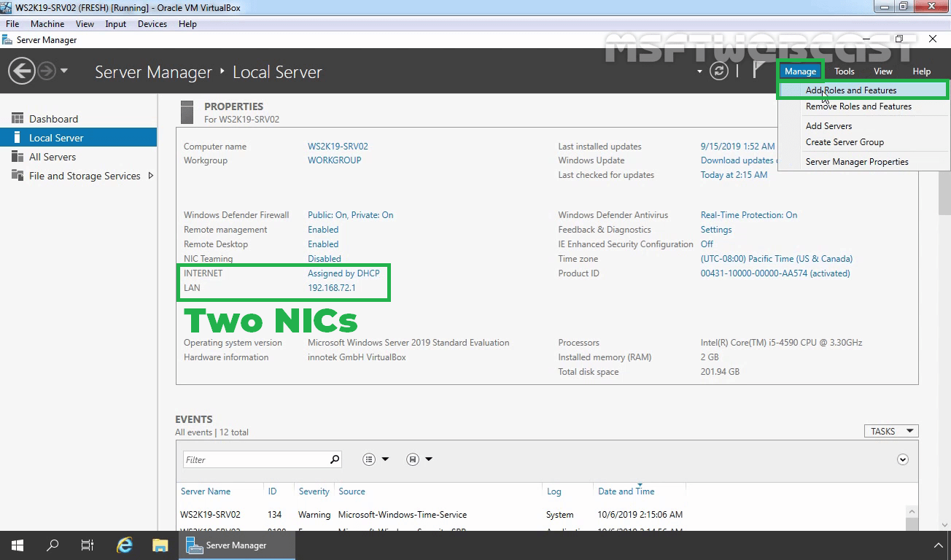
Task: Open the Manage menu
Action: (x=800, y=71)
